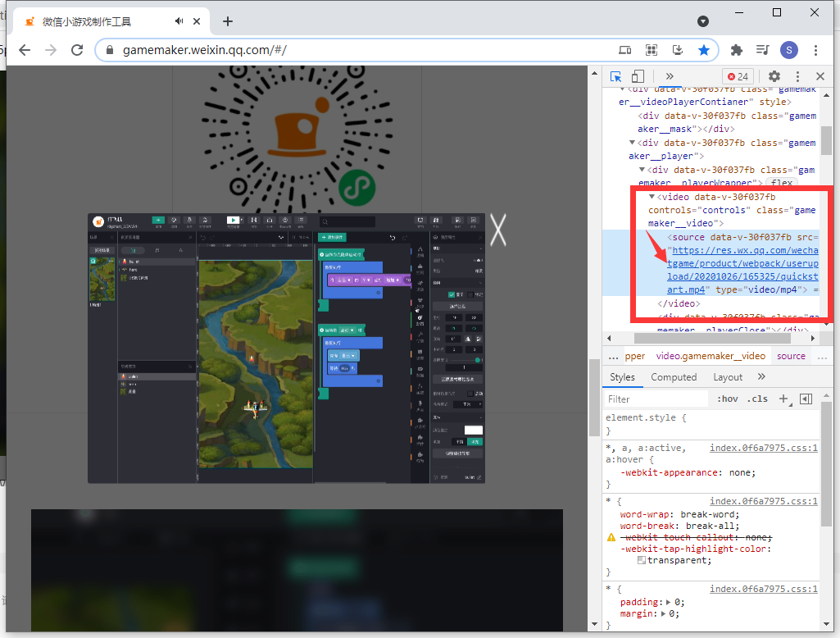This screenshot has width=840, height=638.
Task: Collapse the gamemaker__playerWrapper div node
Action: click(x=642, y=170)
